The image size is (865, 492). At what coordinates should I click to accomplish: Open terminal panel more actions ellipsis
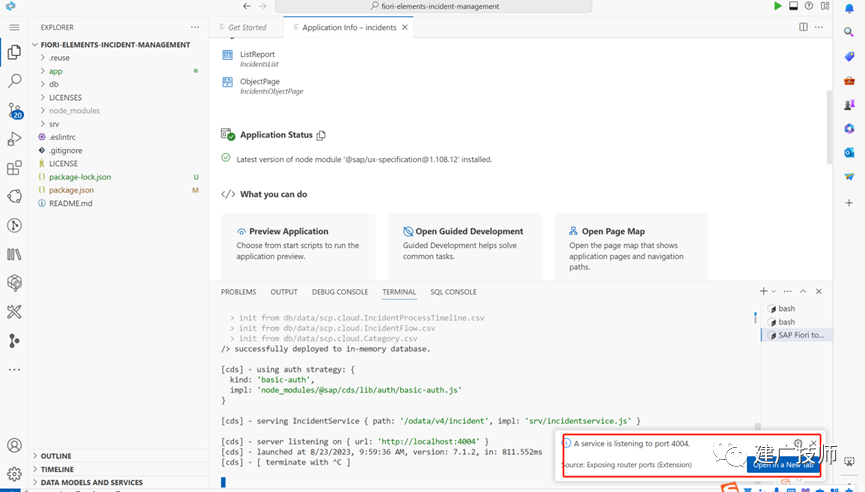pos(788,291)
